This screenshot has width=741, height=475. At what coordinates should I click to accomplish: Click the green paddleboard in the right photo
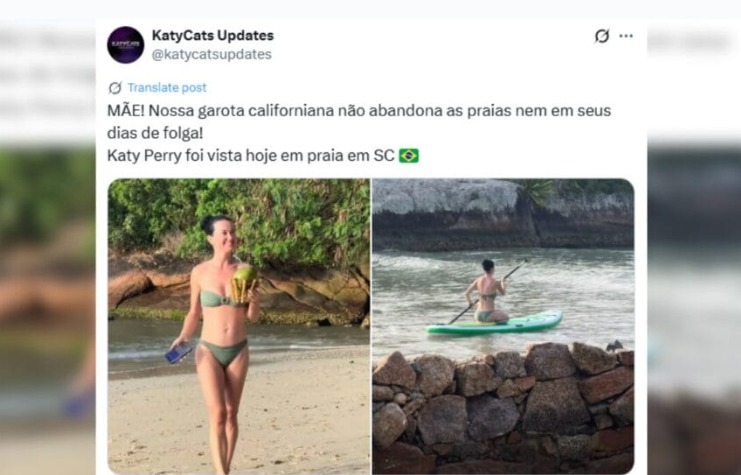494,324
